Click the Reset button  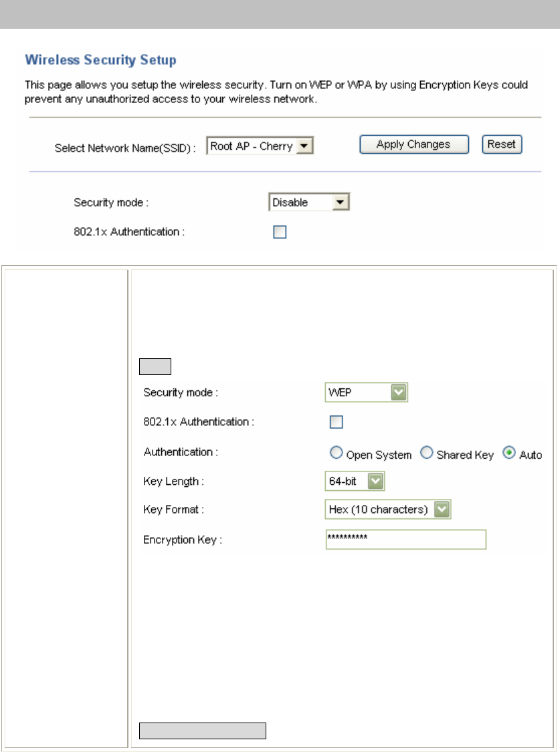(x=502, y=145)
